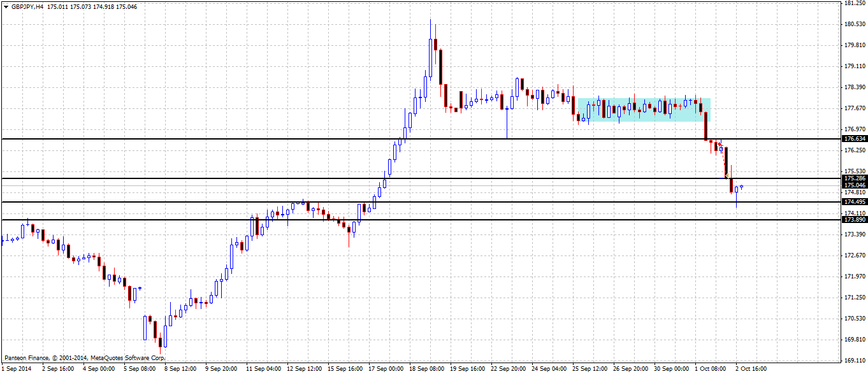Click the 179.810 price scale label
The width and height of the screenshot is (868, 374).
pyautogui.click(x=853, y=45)
